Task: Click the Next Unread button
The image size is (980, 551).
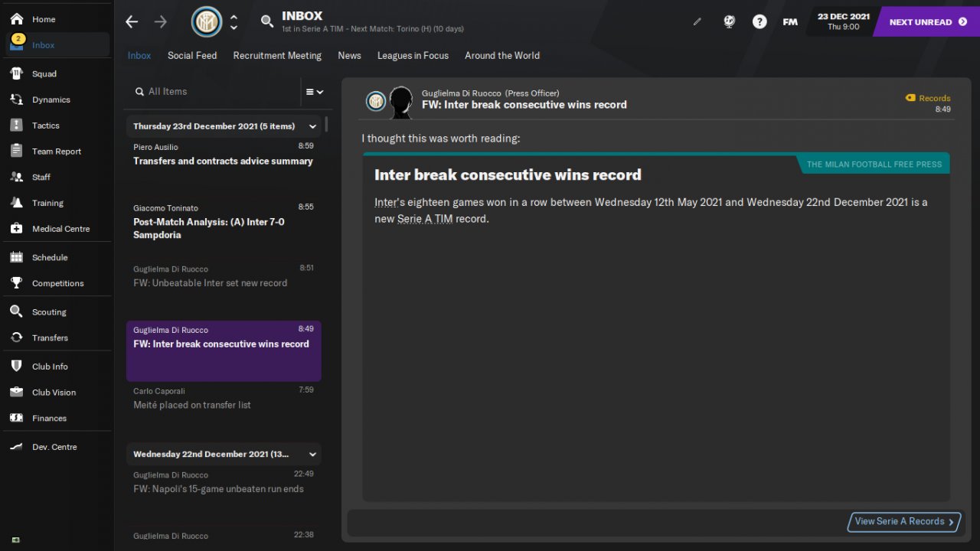Action: (x=927, y=21)
